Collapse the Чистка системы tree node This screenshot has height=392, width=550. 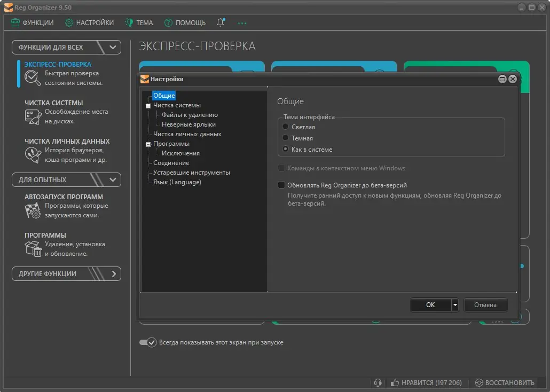point(148,106)
